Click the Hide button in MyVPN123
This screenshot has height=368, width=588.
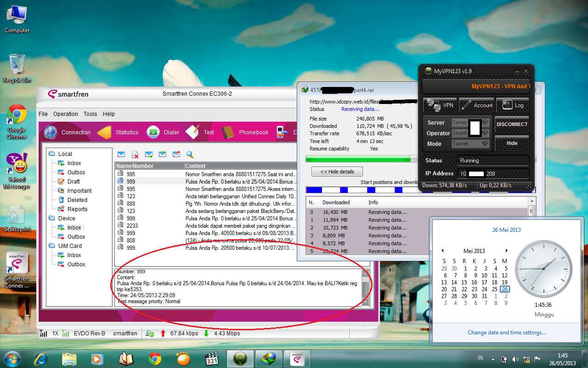click(x=512, y=143)
